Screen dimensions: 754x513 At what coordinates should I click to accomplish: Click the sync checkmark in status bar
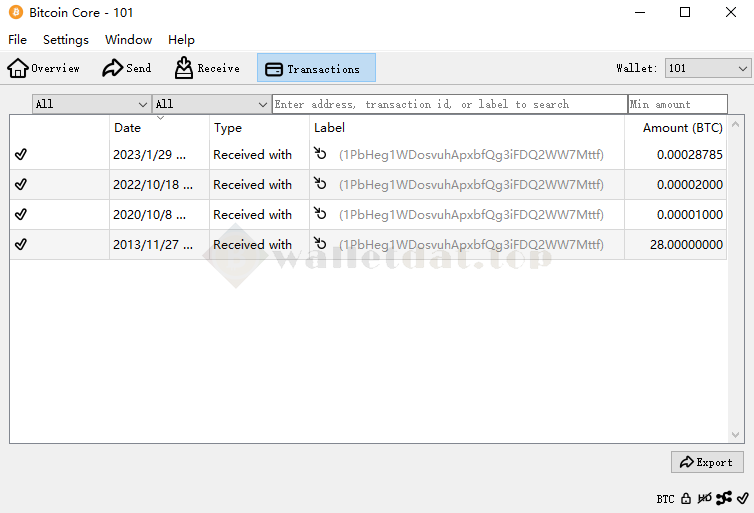point(742,498)
